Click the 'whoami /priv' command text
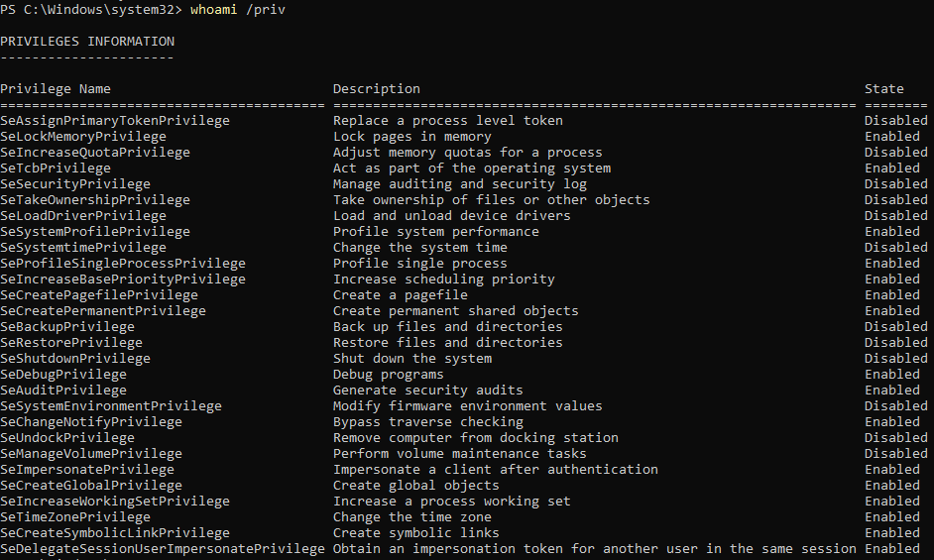The width and height of the screenshot is (934, 560). point(242,10)
